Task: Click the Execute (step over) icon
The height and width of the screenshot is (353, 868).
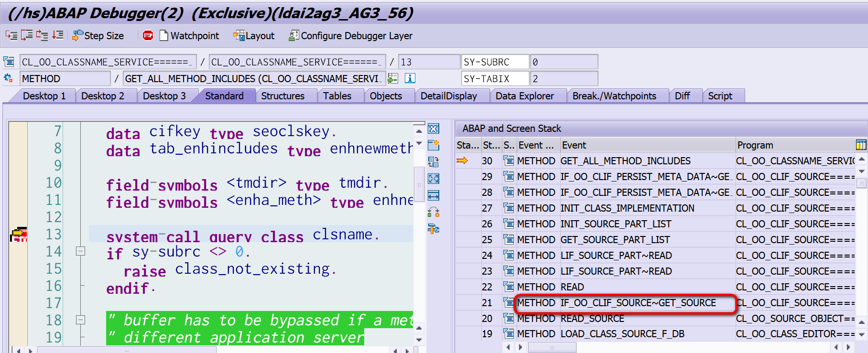Action: click(x=27, y=35)
